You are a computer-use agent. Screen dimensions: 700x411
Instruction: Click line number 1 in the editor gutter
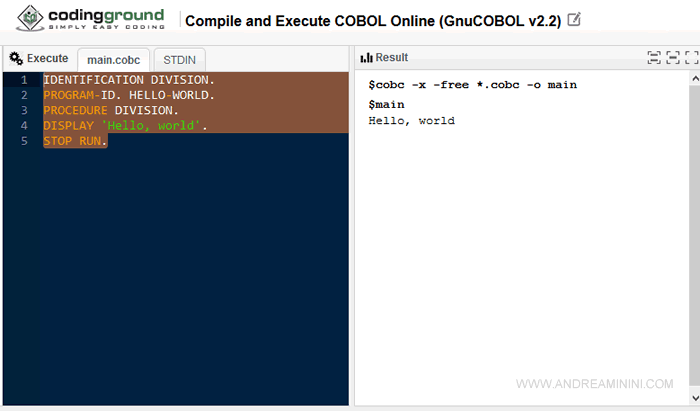pos(22,79)
